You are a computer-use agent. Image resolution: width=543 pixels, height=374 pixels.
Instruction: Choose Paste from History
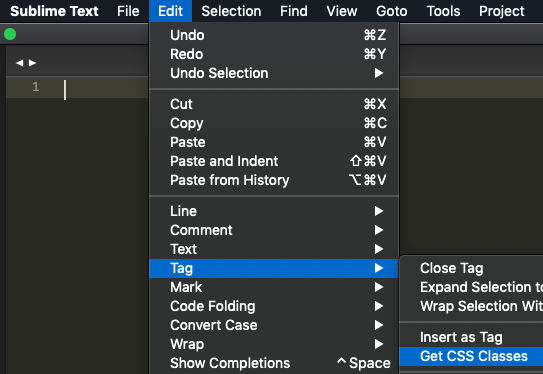point(274,180)
